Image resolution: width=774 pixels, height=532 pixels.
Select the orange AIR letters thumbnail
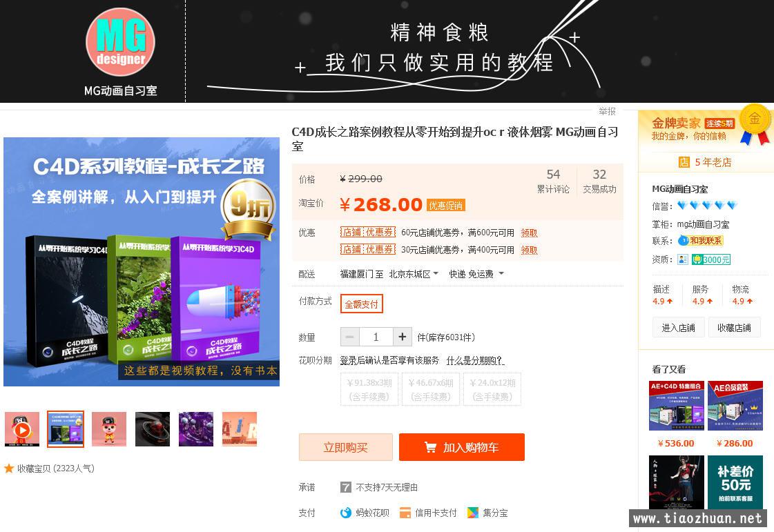tap(240, 429)
